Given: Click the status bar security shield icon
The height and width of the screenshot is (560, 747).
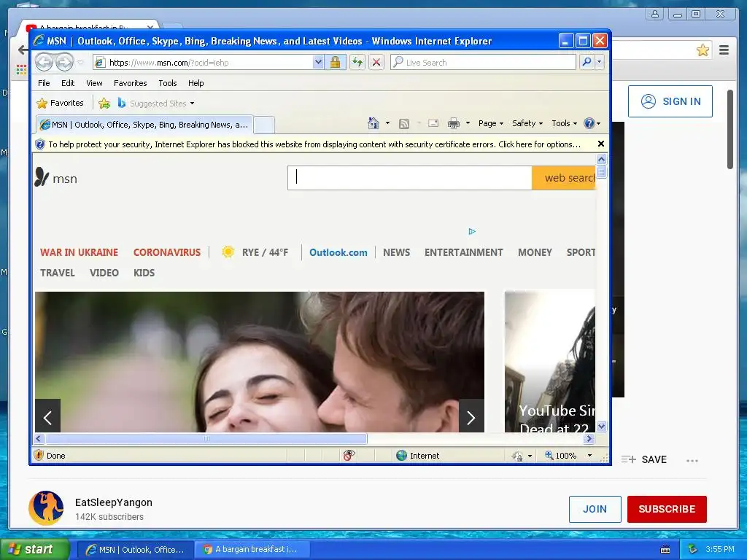Looking at the screenshot, I should pos(39,455).
